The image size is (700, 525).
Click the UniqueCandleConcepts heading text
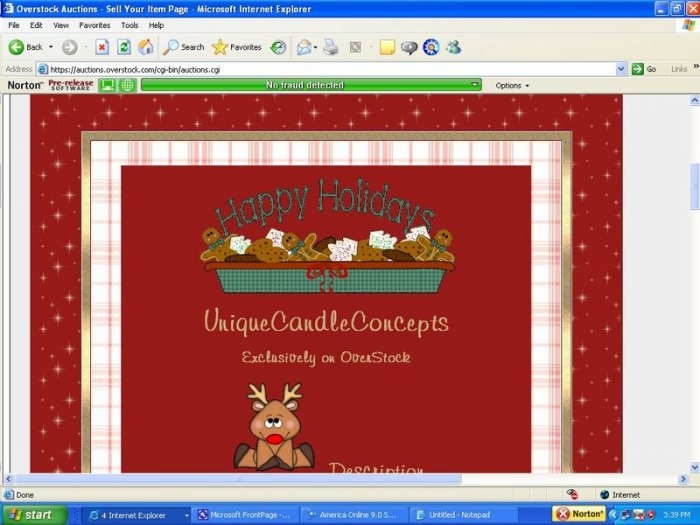(x=326, y=321)
